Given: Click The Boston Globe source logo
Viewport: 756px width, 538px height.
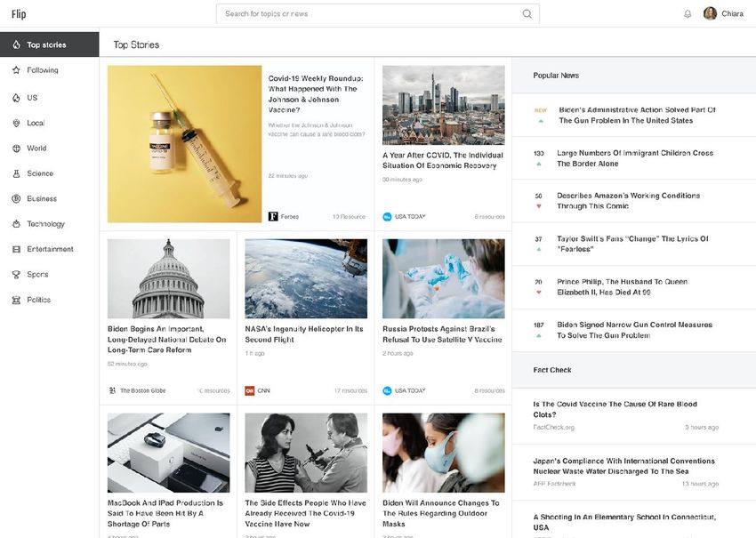Looking at the screenshot, I should tap(112, 390).
